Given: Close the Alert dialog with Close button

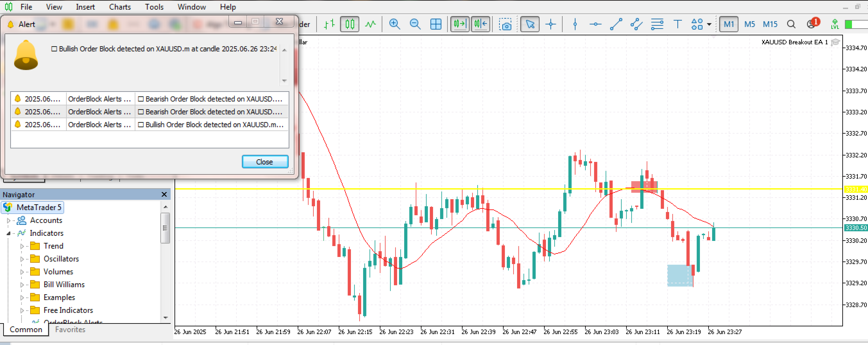Looking at the screenshot, I should point(265,162).
